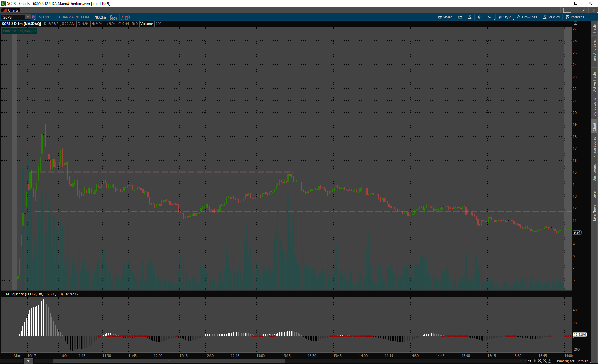Click the Share chart button
This screenshot has height=364, width=598.
click(x=445, y=17)
